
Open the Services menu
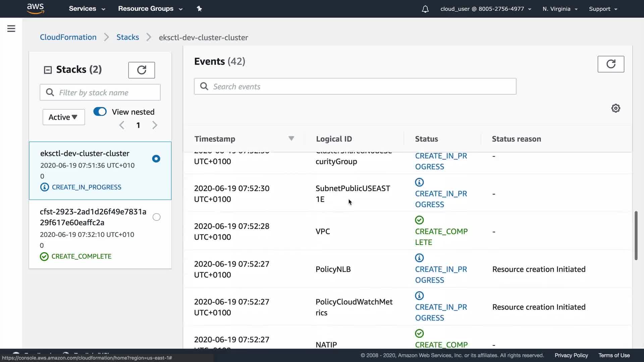pos(87,9)
